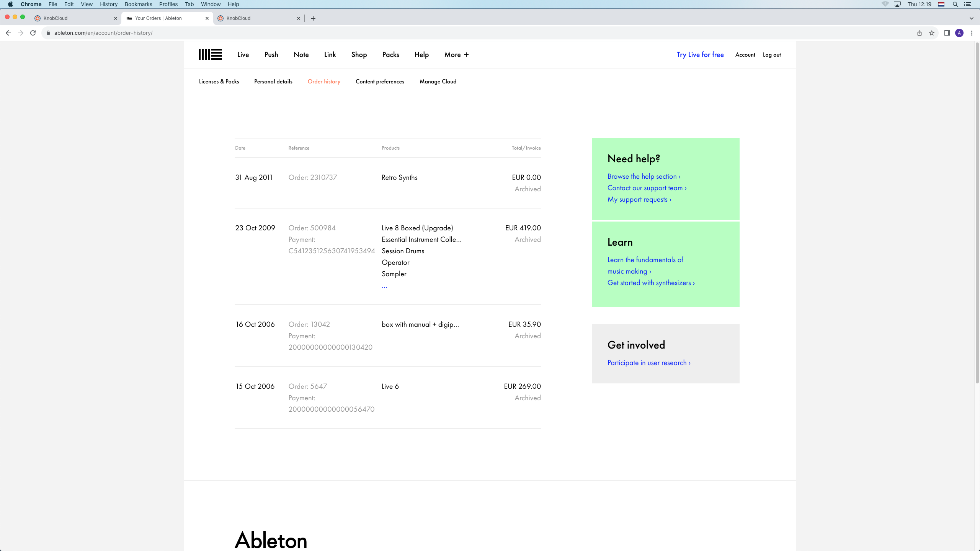The height and width of the screenshot is (551, 980).
Task: Open the Link navigation item
Action: [x=330, y=55]
